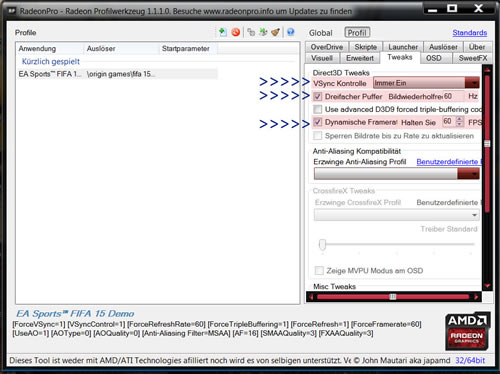The width and height of the screenshot is (500, 374).
Task: Click the RadeonPro title bar app icon
Action: pyautogui.click(x=12, y=11)
